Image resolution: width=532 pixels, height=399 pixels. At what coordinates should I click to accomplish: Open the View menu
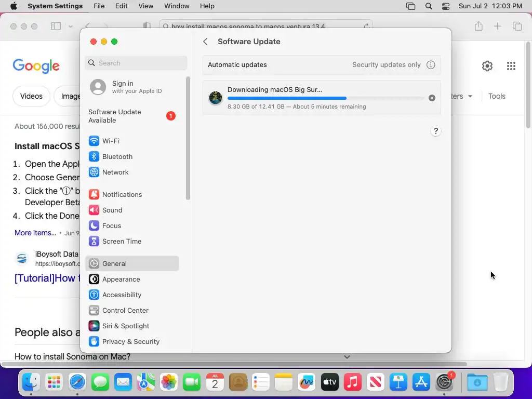coord(145,6)
